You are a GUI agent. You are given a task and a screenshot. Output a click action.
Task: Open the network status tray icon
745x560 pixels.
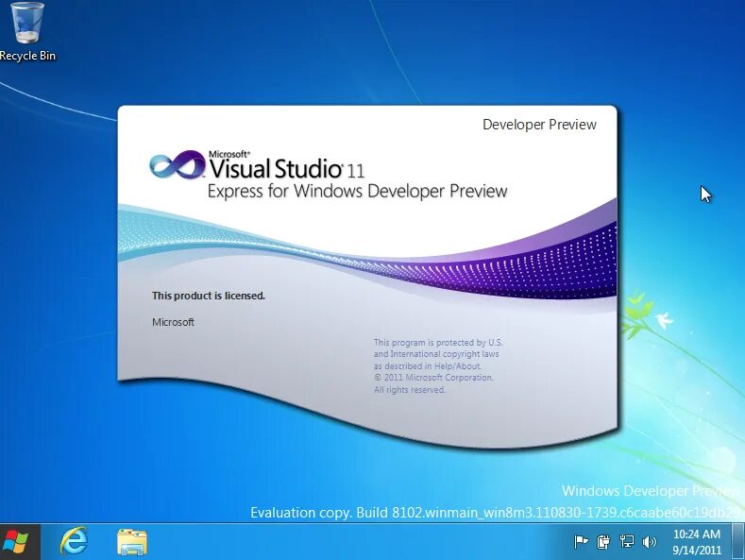click(627, 541)
